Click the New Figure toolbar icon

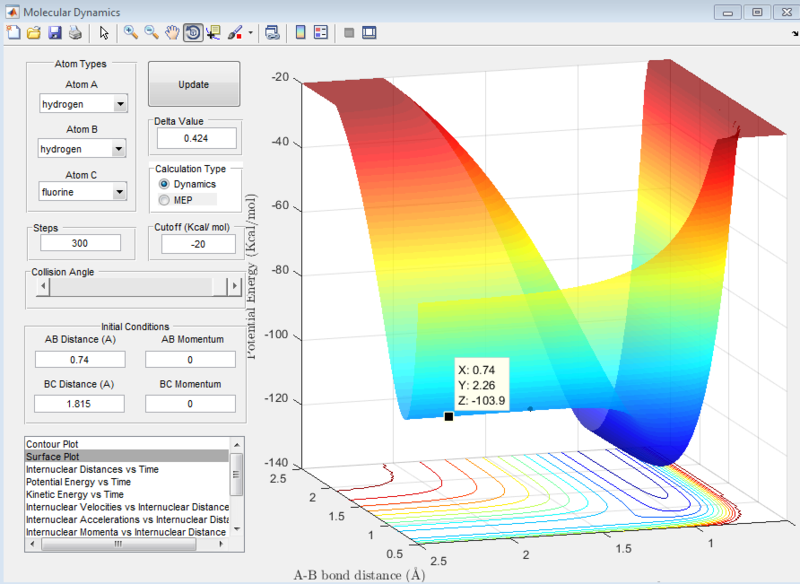(x=13, y=33)
